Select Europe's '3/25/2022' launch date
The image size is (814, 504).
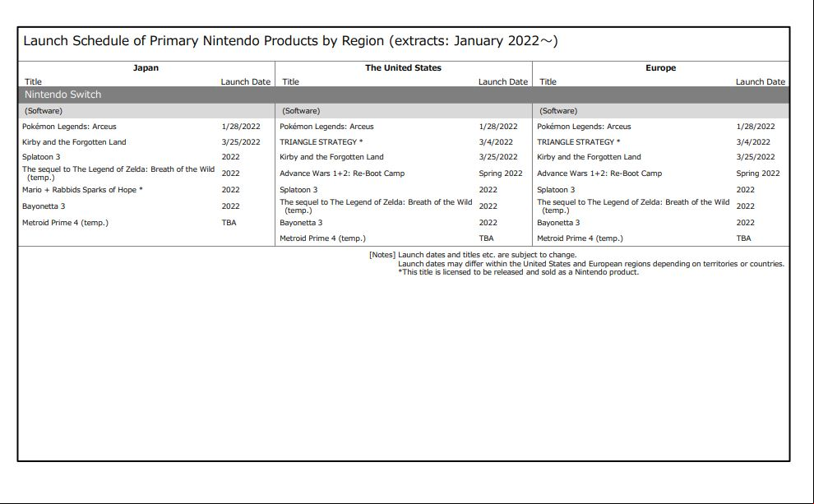click(x=756, y=157)
